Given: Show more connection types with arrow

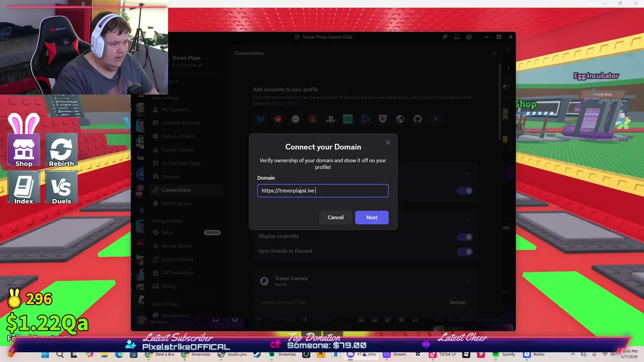Looking at the screenshot, I should pos(435,119).
